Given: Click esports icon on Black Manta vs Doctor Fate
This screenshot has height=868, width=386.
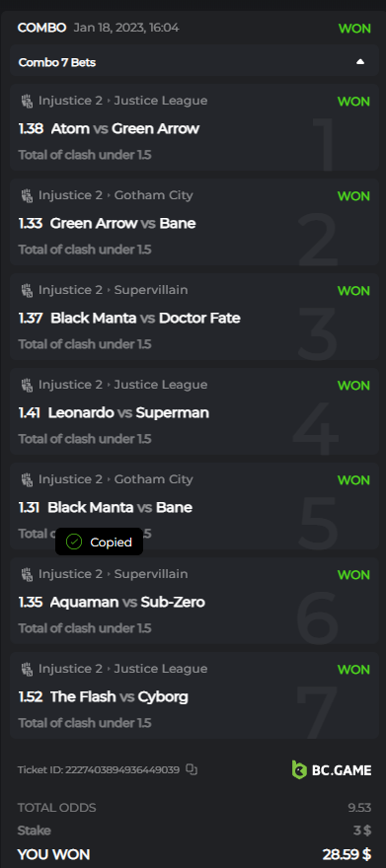Looking at the screenshot, I should 27,290.
